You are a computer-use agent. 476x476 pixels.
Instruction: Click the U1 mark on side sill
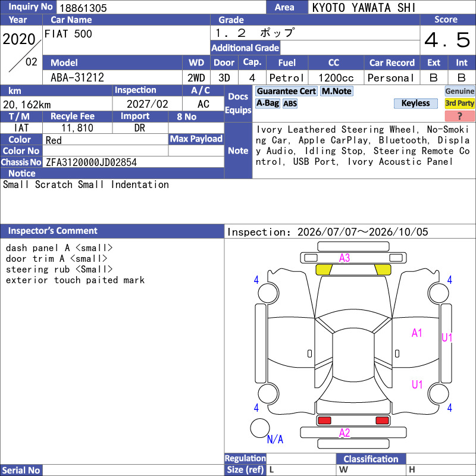[447, 337]
